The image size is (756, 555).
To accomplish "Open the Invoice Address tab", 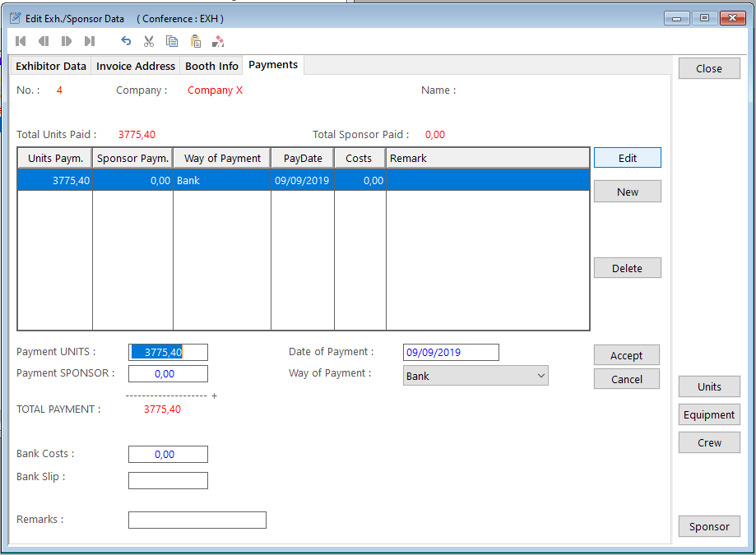I will tap(136, 66).
